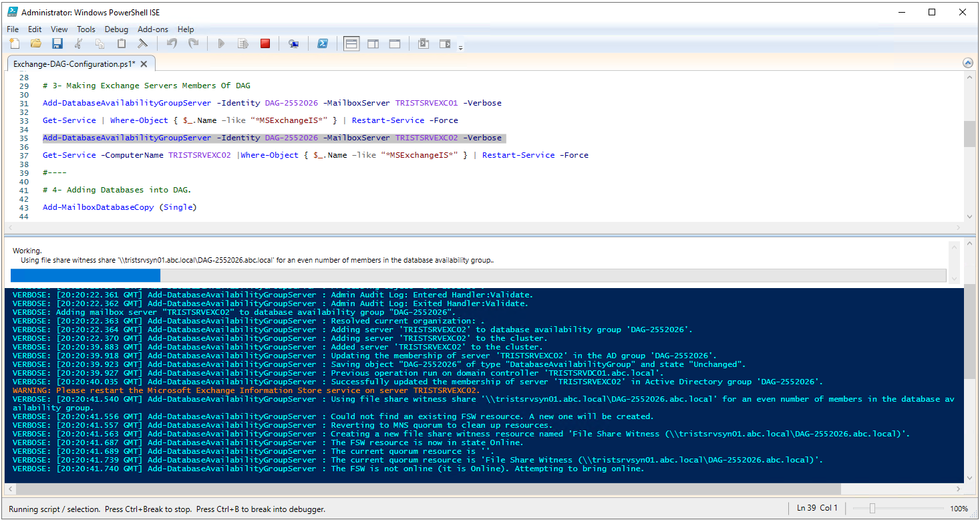Screen dimensions: 980x520
Task: Click 'Saving object DAG-2552026' verbose line
Action: click(x=379, y=364)
